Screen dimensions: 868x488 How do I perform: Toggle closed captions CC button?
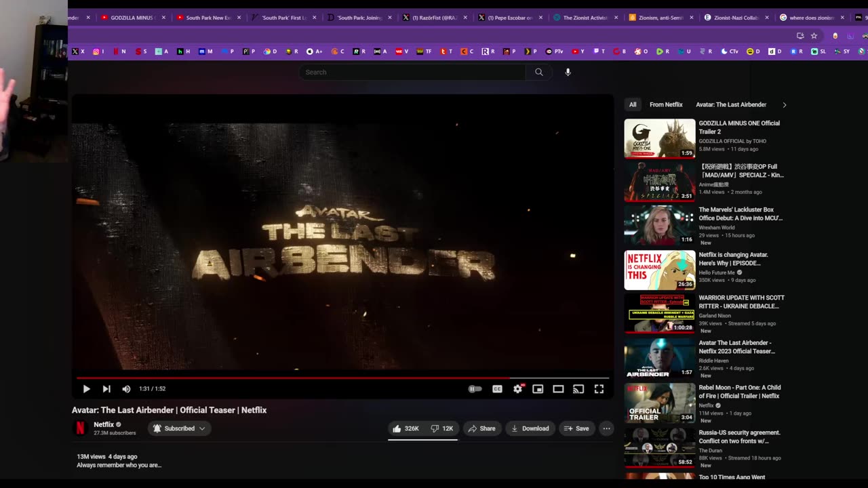(497, 389)
